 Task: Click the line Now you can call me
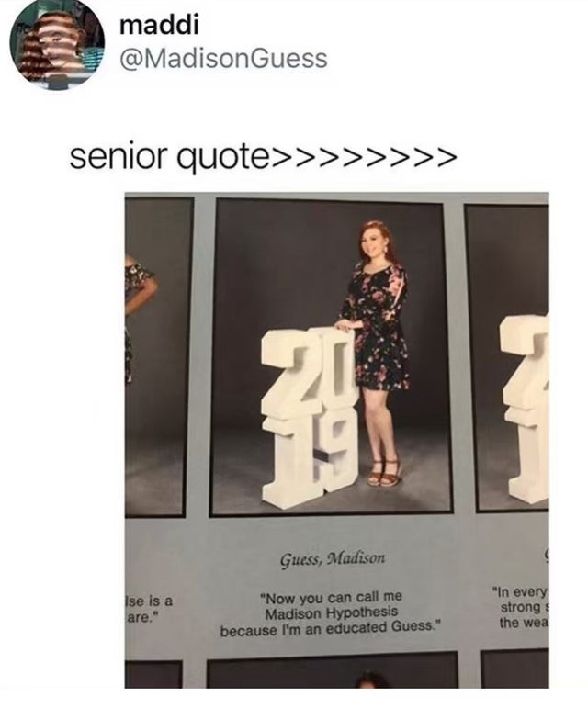(x=331, y=598)
